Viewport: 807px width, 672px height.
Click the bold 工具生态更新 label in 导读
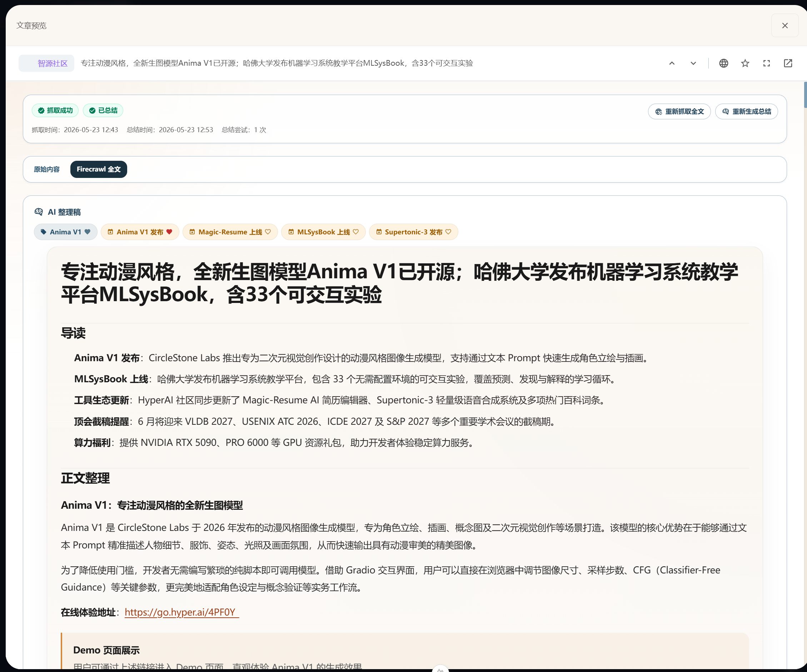[101, 400]
